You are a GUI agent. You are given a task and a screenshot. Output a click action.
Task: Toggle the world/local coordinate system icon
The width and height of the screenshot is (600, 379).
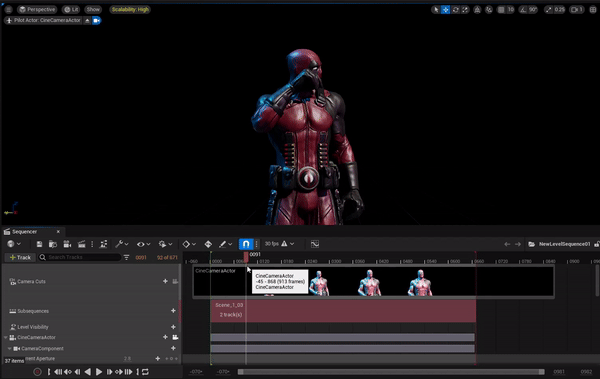tap(477, 10)
